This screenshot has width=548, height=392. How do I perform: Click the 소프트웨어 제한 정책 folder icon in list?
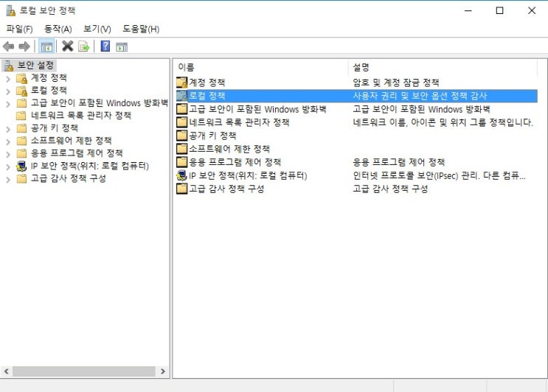point(181,149)
